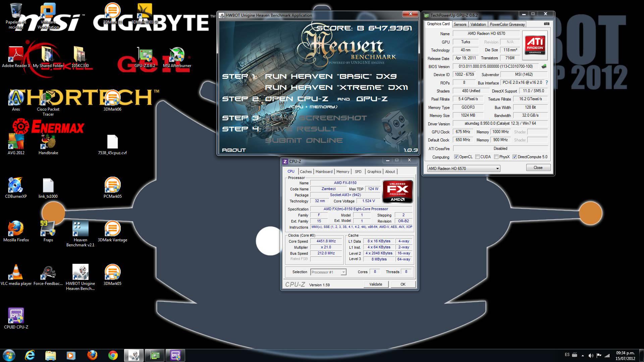Click the Validate button in CPU-Z

click(376, 284)
